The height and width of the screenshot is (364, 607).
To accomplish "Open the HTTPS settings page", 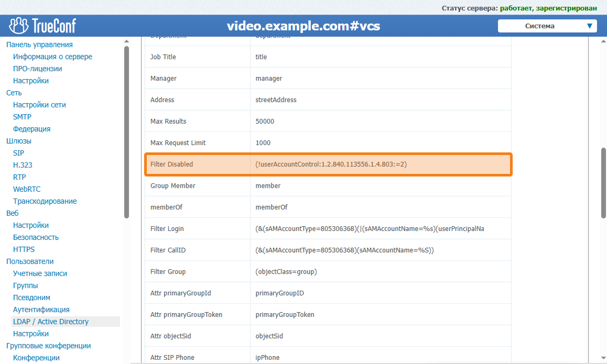I will coord(25,249).
